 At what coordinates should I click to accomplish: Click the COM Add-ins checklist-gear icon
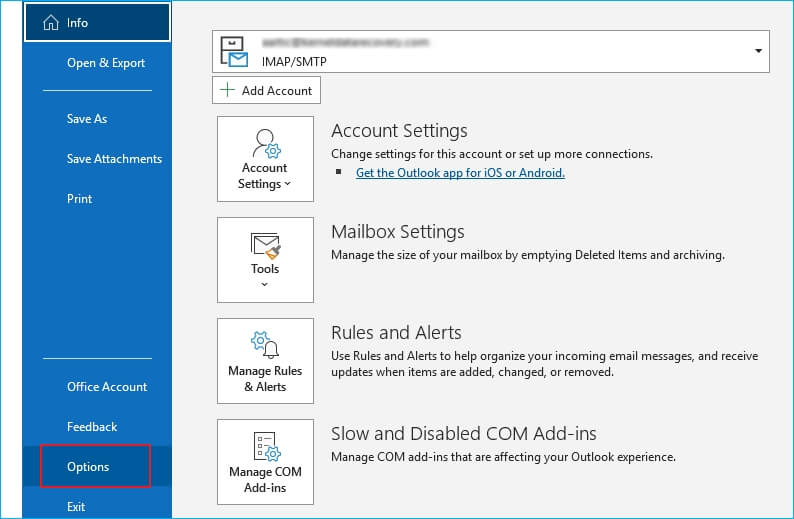point(267,446)
